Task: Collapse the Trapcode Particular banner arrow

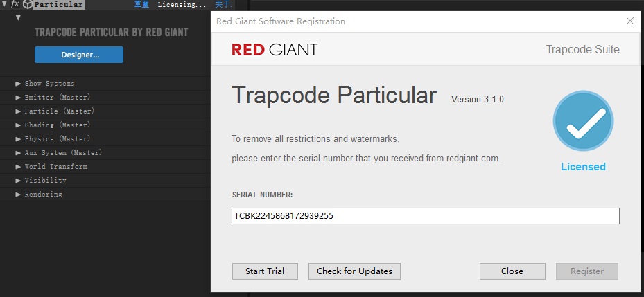Action: (18, 17)
